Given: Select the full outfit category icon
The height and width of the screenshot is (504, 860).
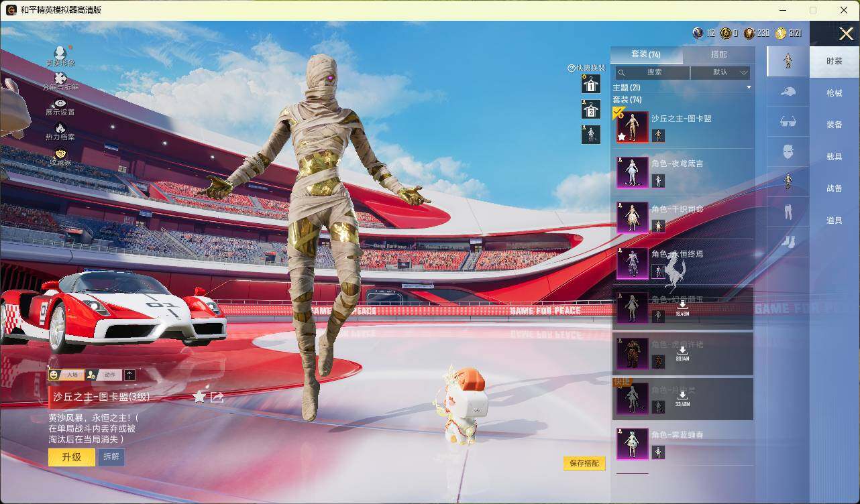Looking at the screenshot, I should coord(788,61).
